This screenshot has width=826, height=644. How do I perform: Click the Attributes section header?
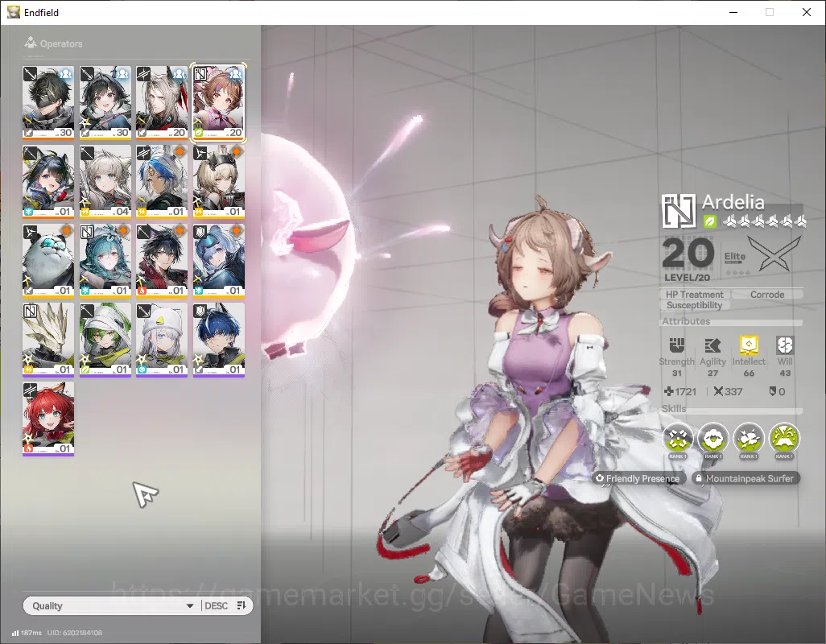tap(686, 320)
